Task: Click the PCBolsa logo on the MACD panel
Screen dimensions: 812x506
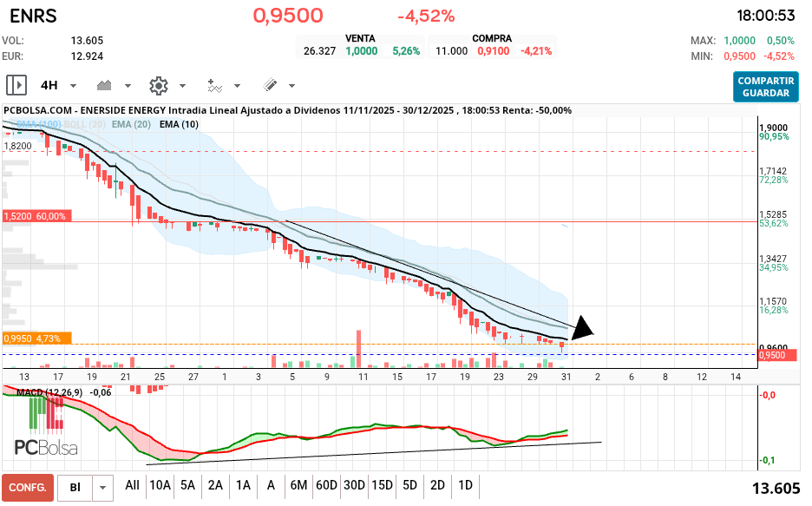Action: coord(48,447)
